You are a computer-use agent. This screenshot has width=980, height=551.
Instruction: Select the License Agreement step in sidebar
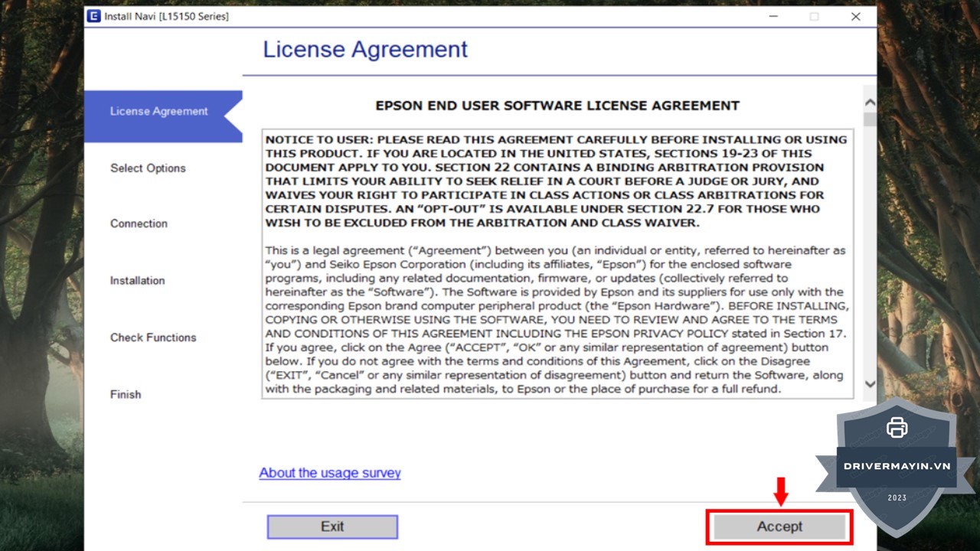(x=158, y=112)
